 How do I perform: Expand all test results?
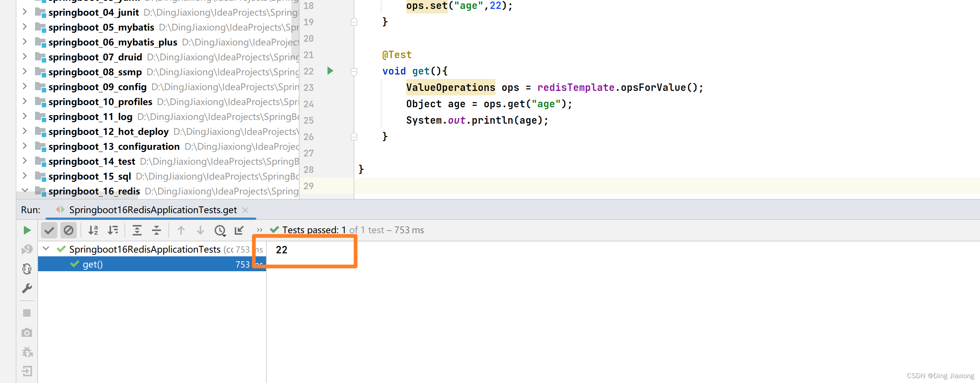coord(137,230)
